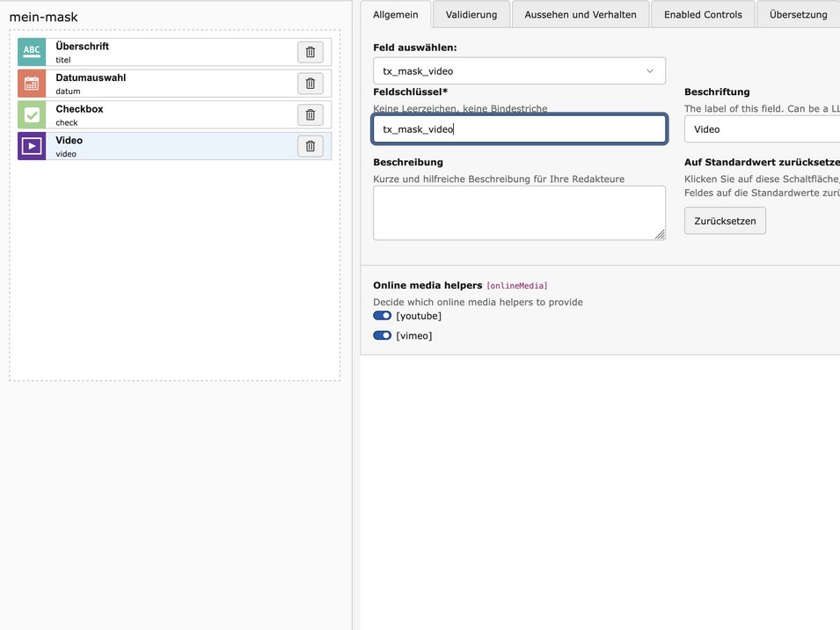Click the Zurücksetzen button

pyautogui.click(x=725, y=221)
